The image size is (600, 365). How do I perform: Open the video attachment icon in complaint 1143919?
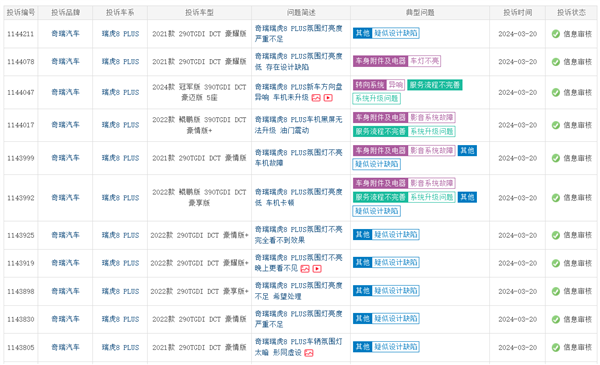tap(317, 269)
